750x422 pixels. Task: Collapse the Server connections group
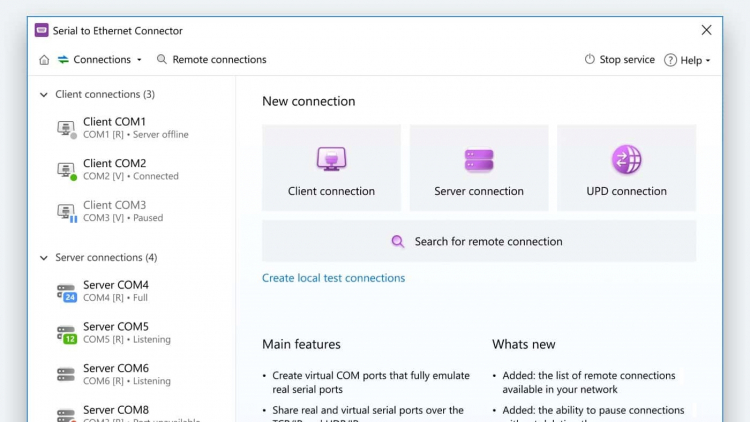[44, 258]
